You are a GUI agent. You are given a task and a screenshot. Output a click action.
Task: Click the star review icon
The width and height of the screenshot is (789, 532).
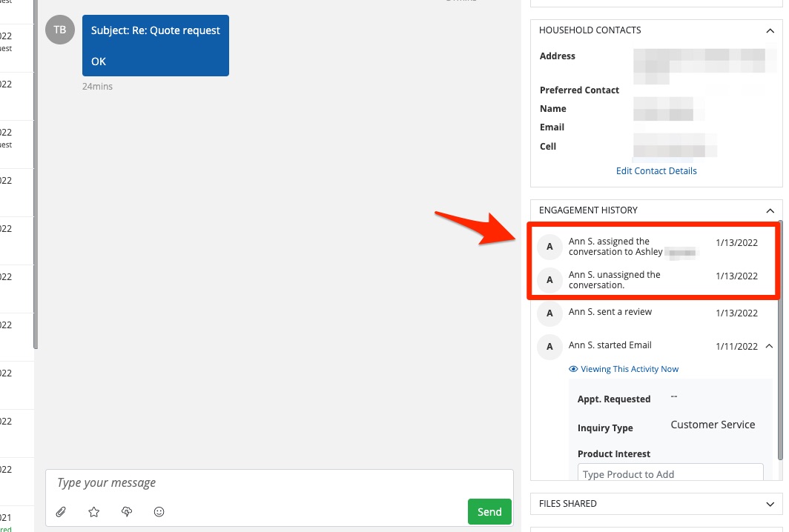(93, 512)
